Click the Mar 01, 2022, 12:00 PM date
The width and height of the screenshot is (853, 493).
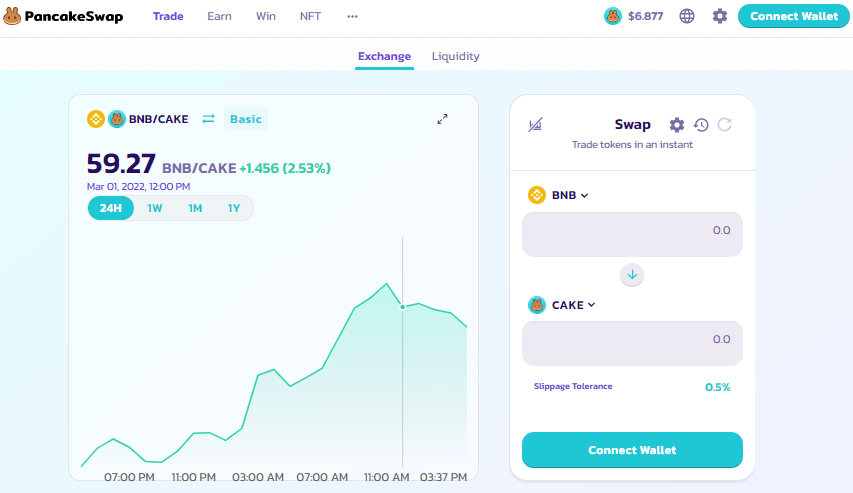point(138,186)
